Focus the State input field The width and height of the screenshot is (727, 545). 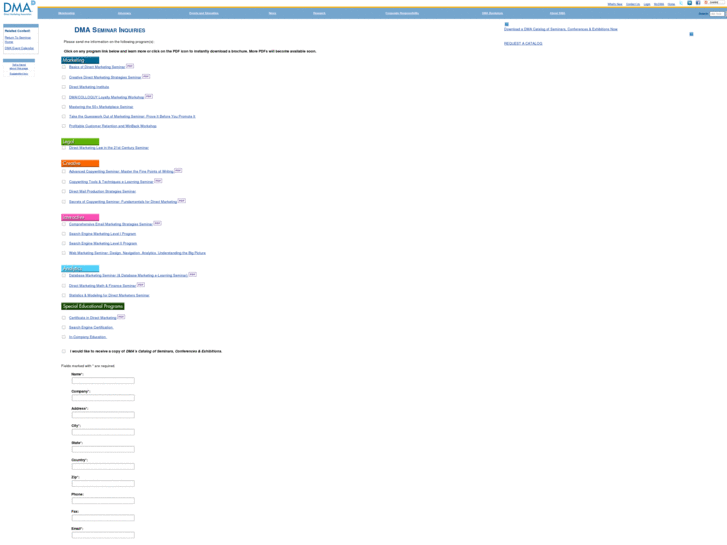coord(103,449)
